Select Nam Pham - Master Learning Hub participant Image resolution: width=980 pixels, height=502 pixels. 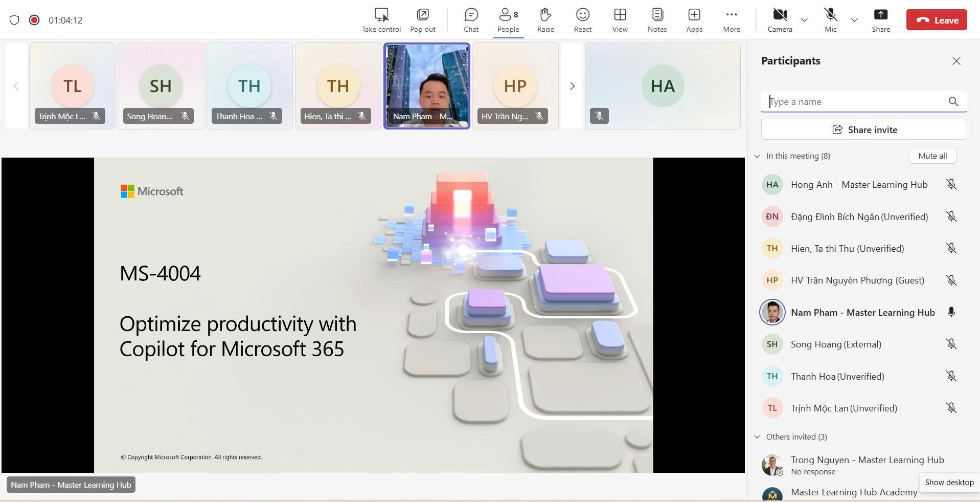pos(862,313)
